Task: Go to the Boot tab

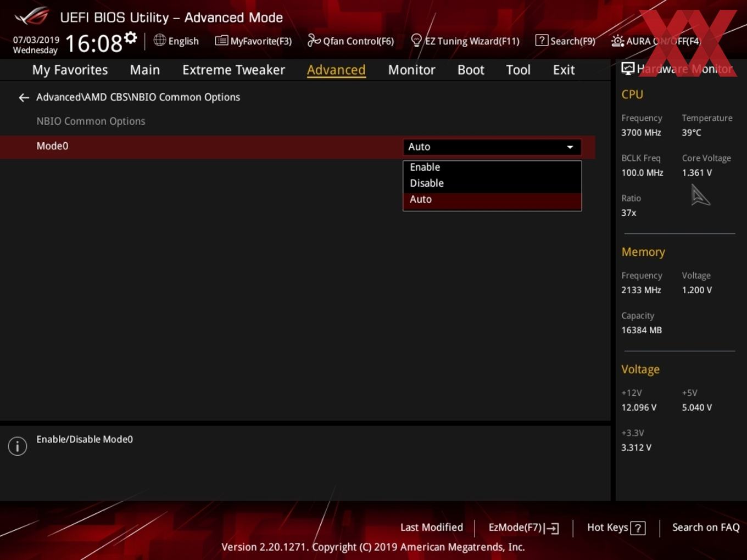Action: click(x=471, y=70)
